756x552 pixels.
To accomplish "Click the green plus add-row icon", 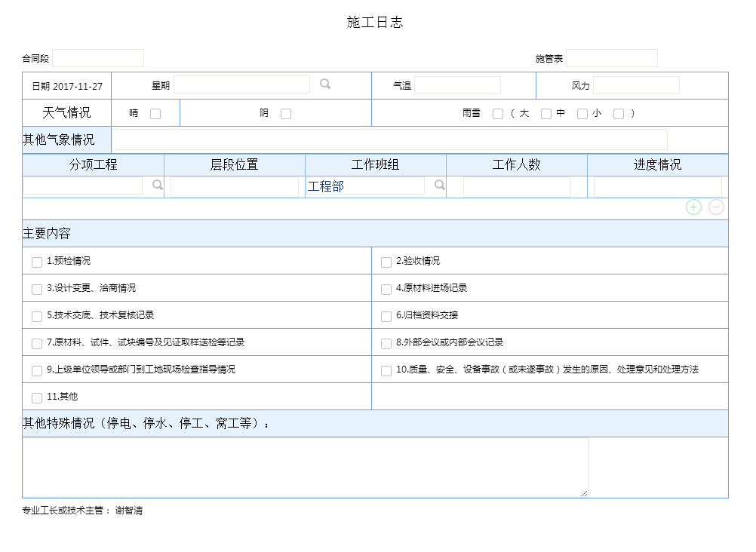I will [x=693, y=207].
